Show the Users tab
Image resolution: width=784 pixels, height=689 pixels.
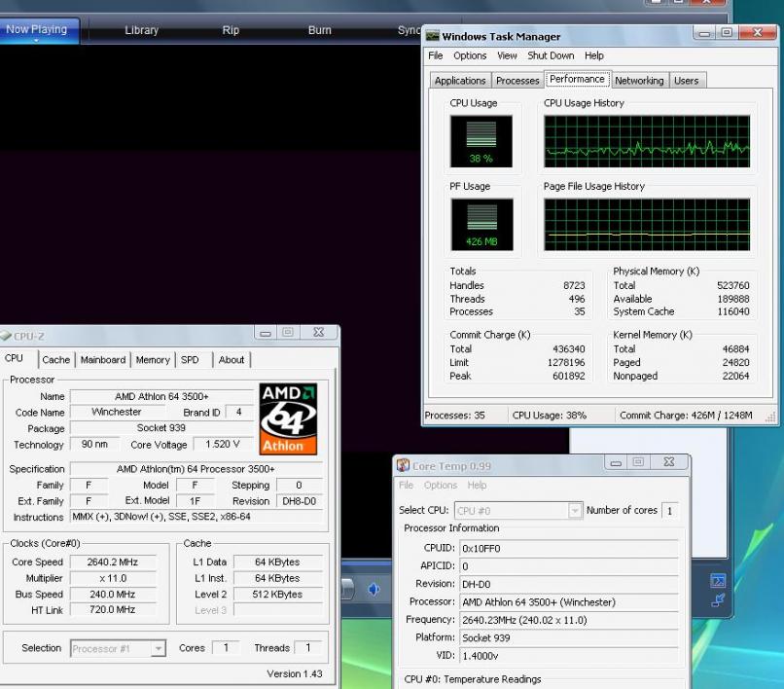coord(686,81)
